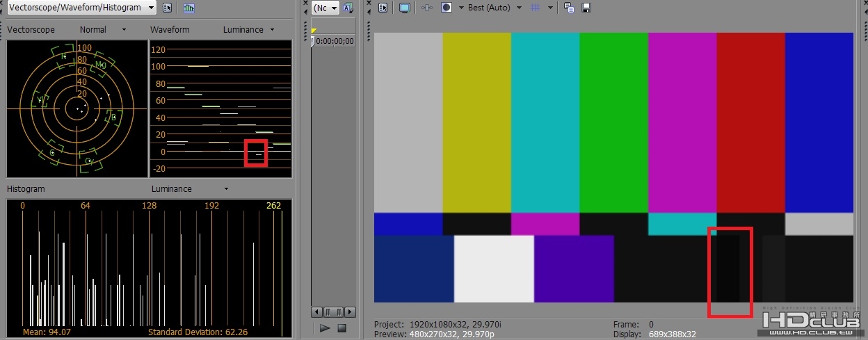868x340 pixels.
Task: Open Project Video Properties in preview toolbar
Action: pos(383,8)
